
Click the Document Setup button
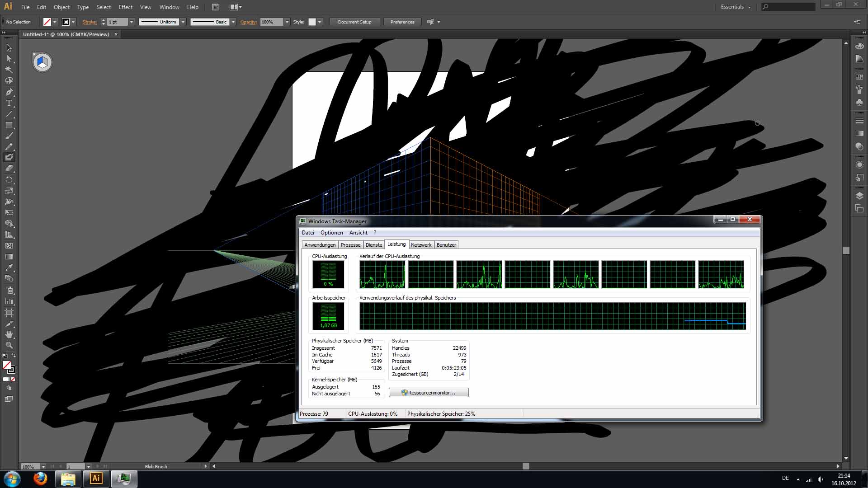354,22
